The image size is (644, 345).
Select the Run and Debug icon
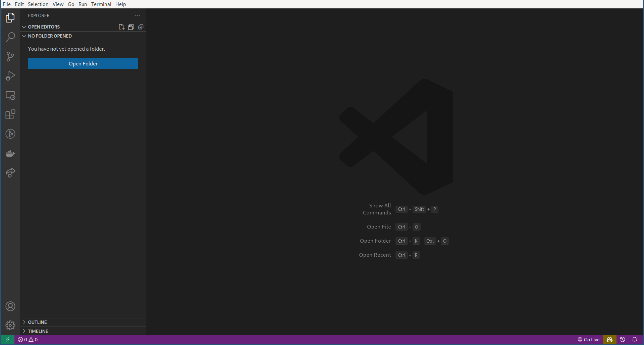click(x=10, y=76)
